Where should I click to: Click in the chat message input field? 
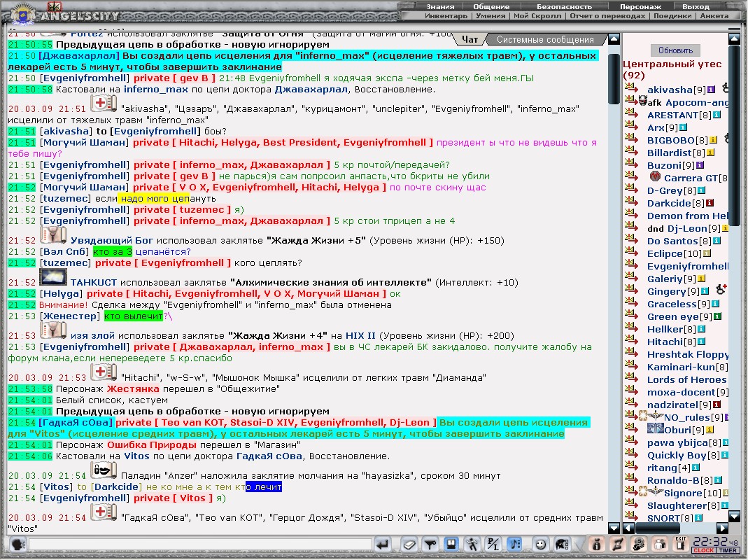point(200,544)
